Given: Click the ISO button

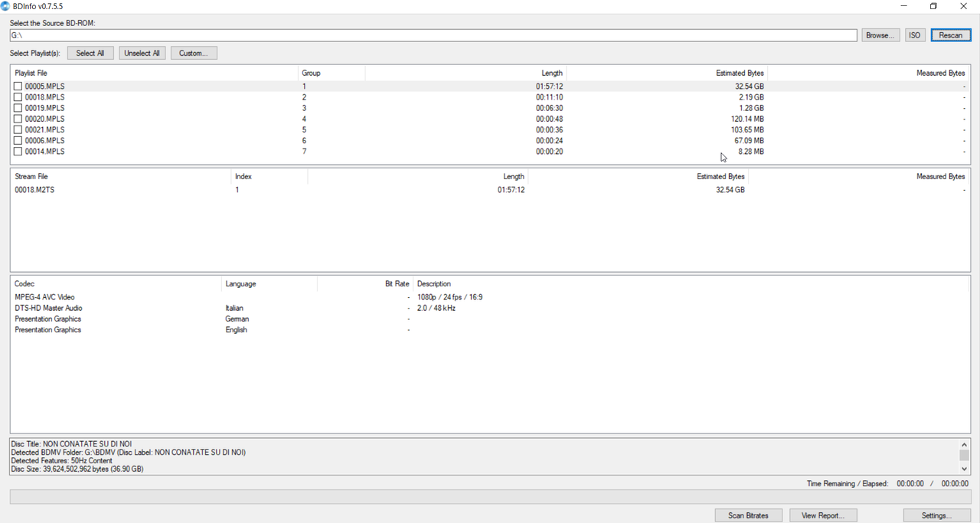Looking at the screenshot, I should pos(915,35).
